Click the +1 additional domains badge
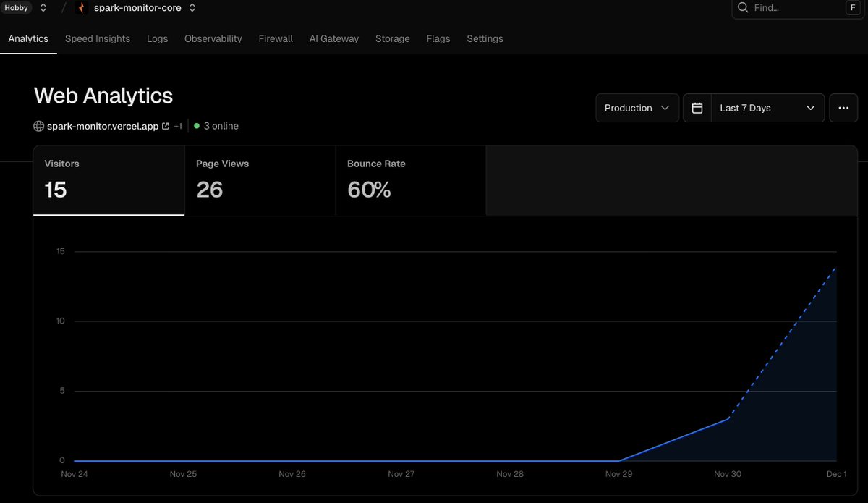The width and height of the screenshot is (868, 503). pos(178,126)
